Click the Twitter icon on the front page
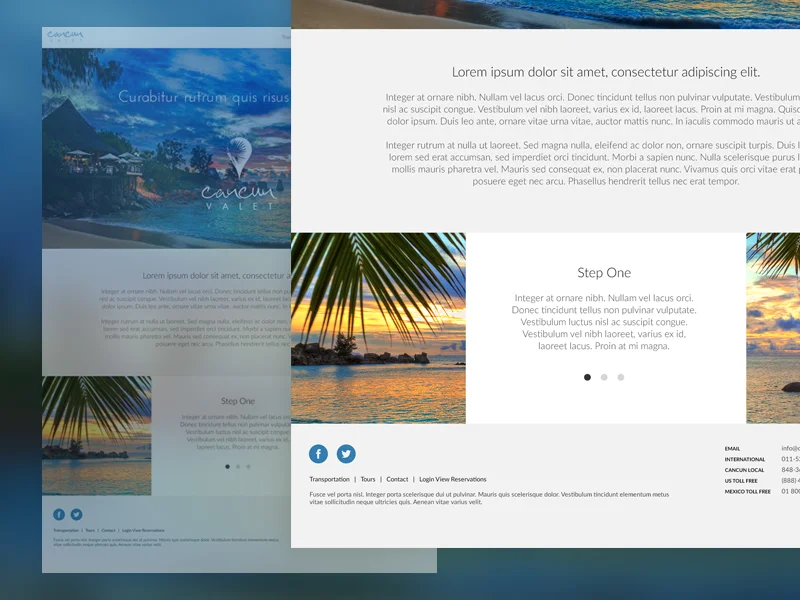800x600 pixels. (x=346, y=454)
